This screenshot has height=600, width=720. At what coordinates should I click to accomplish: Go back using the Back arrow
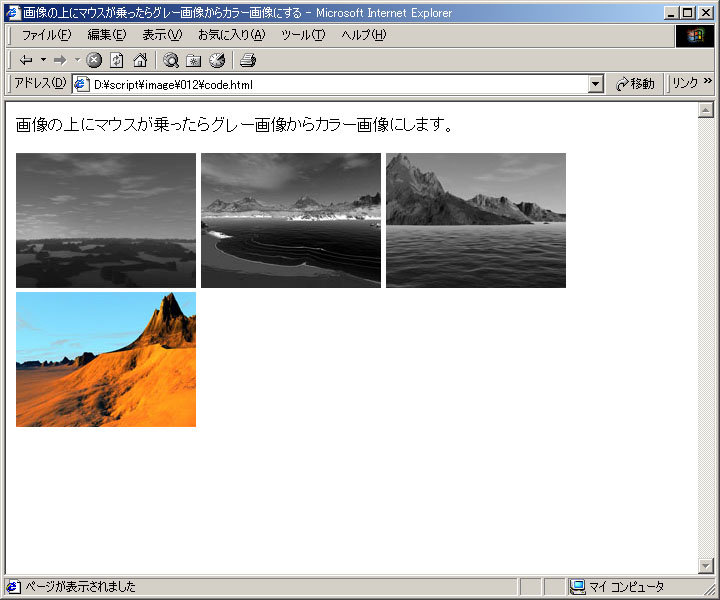[26, 60]
